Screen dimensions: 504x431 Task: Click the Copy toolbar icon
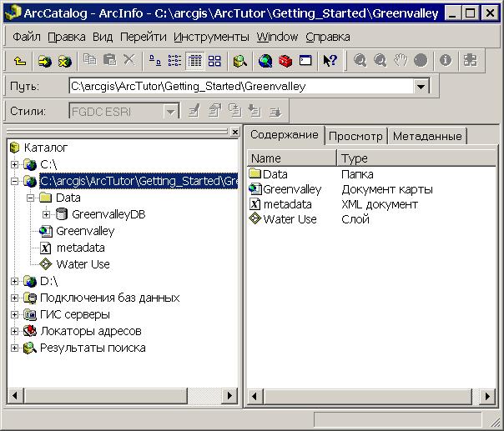point(89,60)
